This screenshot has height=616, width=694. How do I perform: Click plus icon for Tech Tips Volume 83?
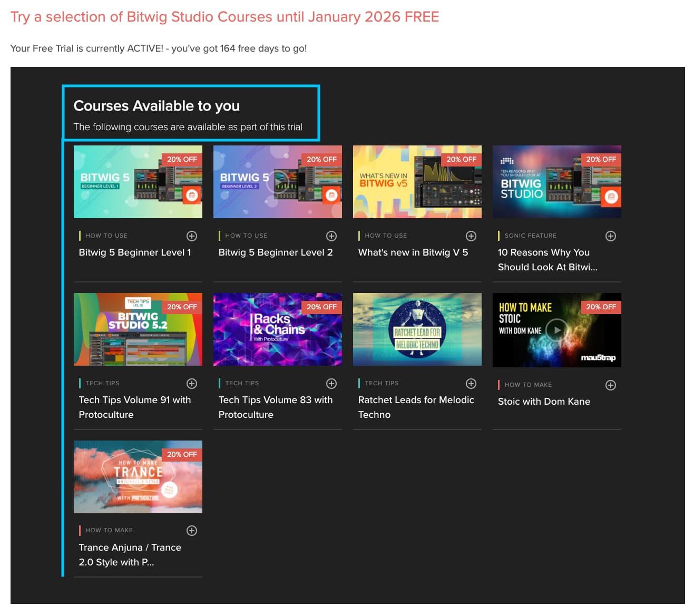tap(331, 384)
